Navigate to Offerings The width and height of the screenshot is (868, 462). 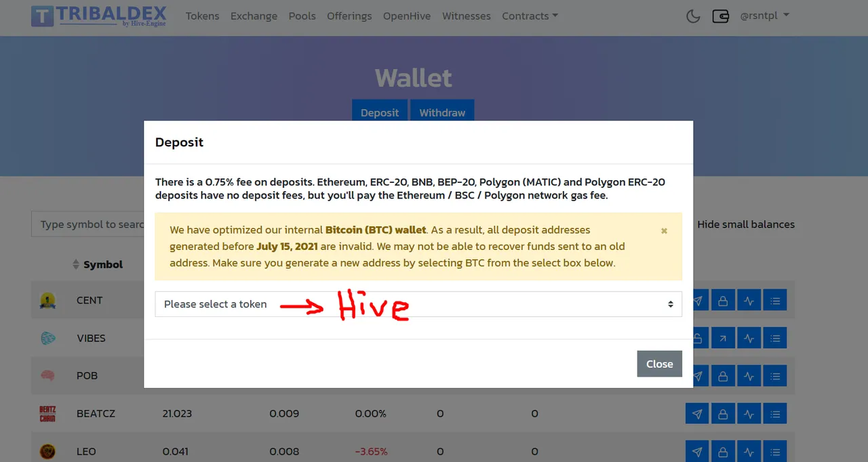349,16
